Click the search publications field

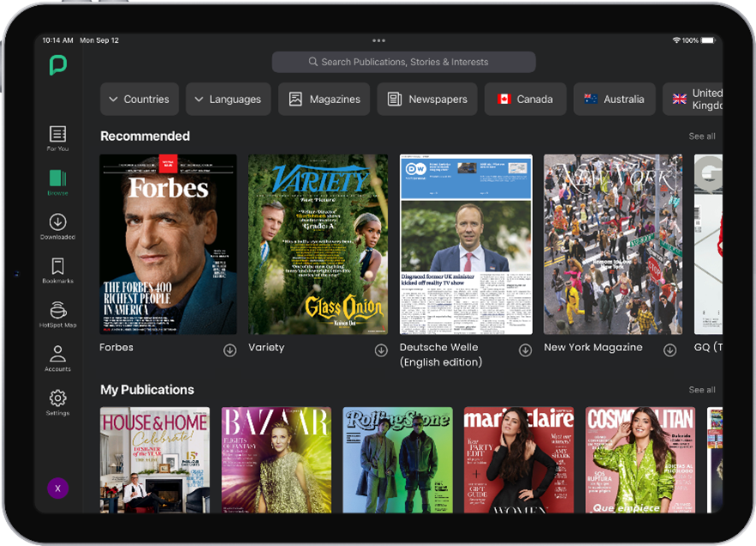click(x=403, y=62)
